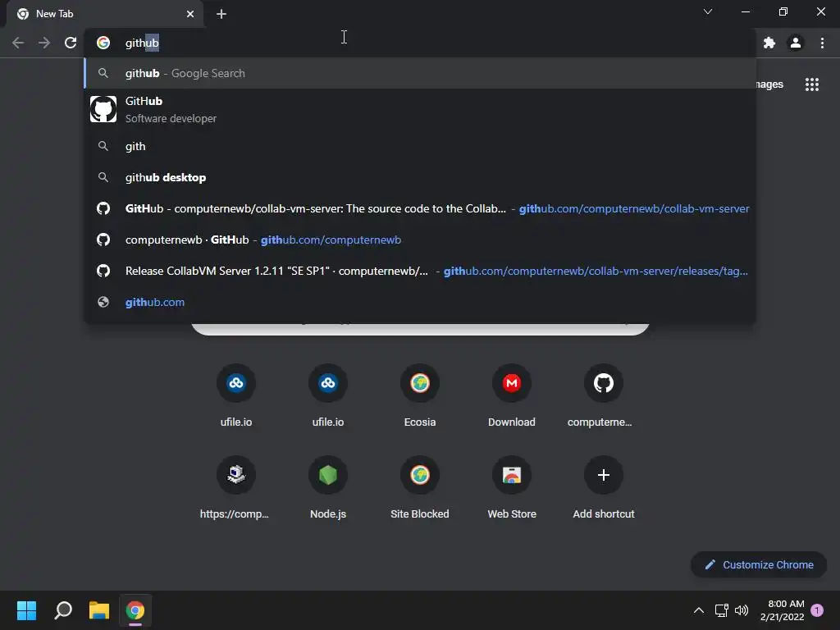Click the Add shortcut button

603,487
